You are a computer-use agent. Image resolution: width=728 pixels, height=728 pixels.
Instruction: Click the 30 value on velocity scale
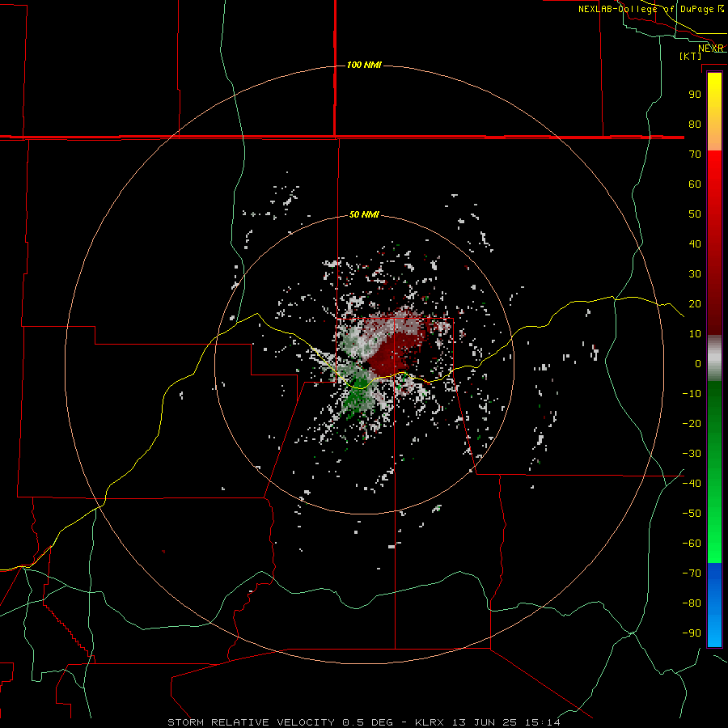click(695, 274)
